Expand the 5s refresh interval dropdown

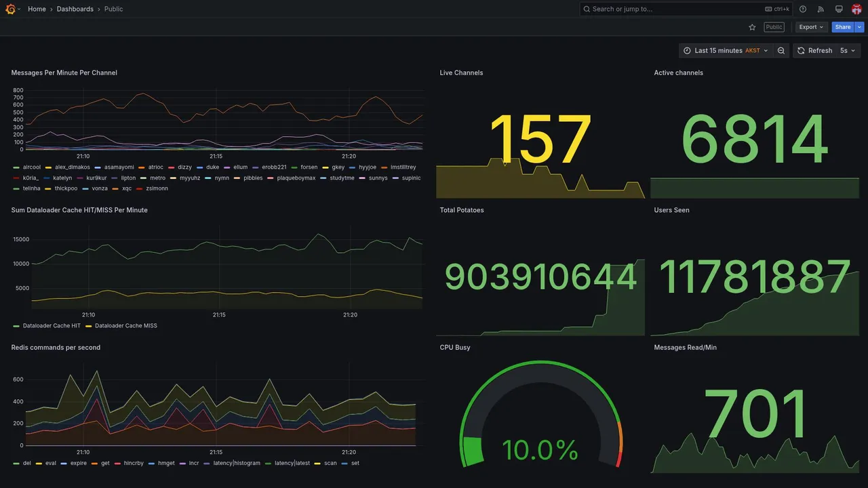click(x=848, y=51)
